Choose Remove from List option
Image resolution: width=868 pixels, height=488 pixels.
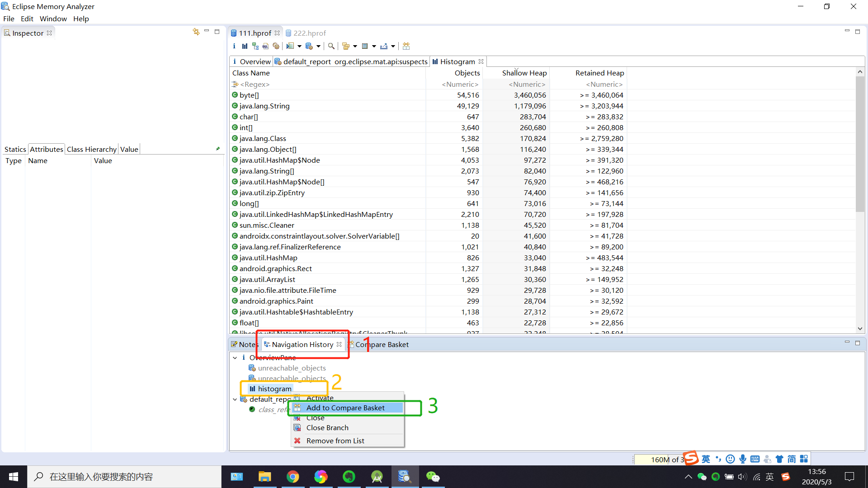click(335, 441)
